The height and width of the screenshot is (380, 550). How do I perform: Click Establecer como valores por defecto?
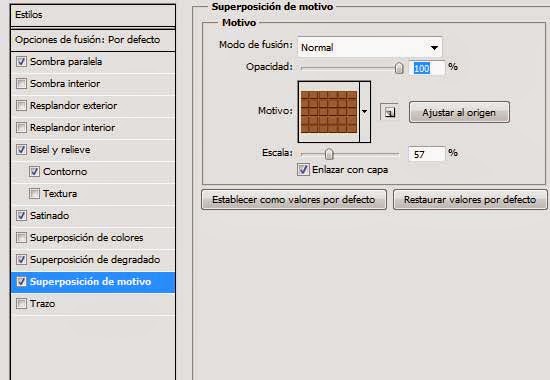click(294, 200)
